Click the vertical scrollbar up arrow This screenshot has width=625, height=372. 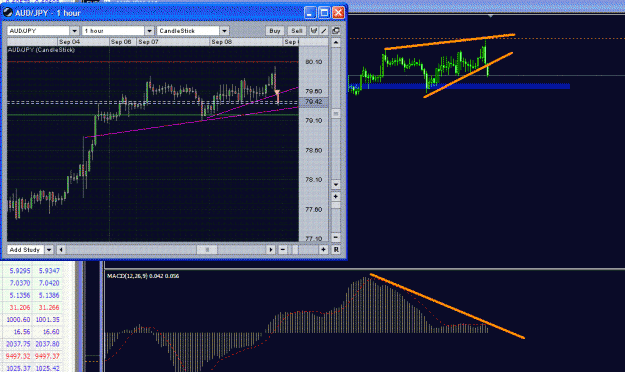point(336,42)
